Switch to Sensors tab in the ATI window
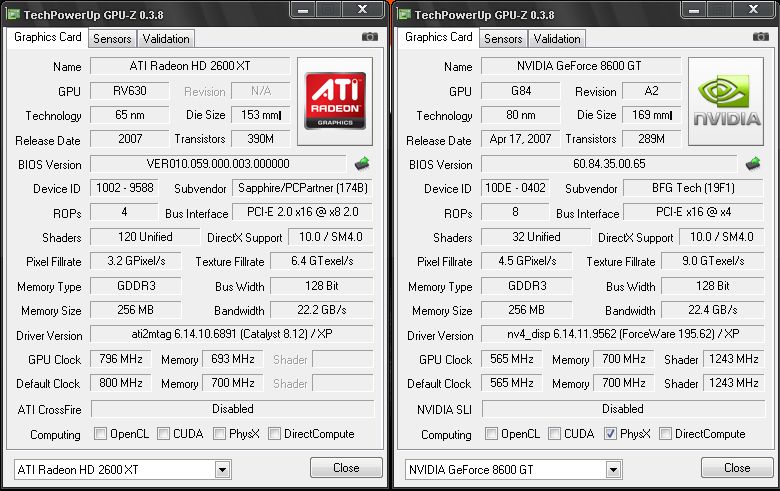 coord(112,39)
